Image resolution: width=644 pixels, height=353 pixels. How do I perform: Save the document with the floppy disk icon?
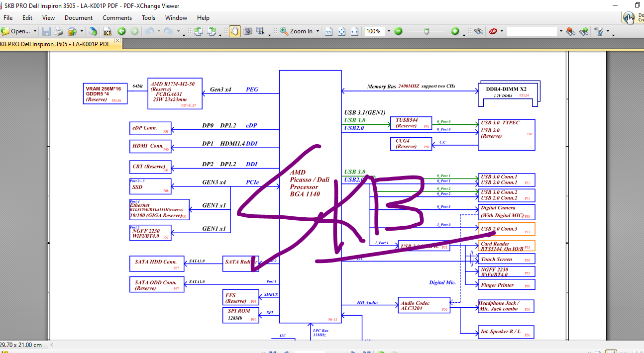coord(46,31)
